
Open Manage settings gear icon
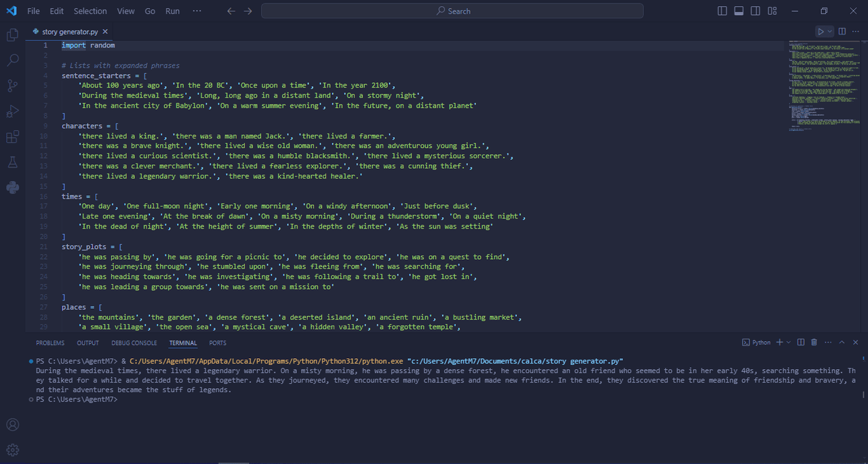point(12,450)
